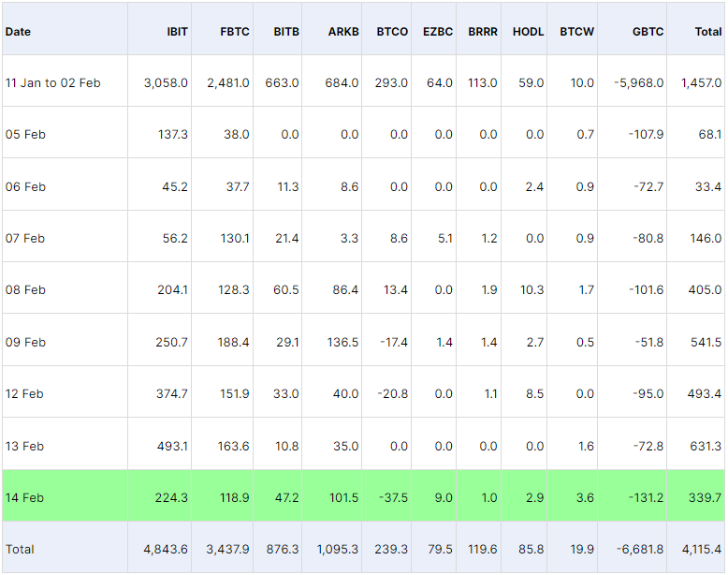
Task: Select the GBTC total -6,681.8
Action: pos(640,550)
